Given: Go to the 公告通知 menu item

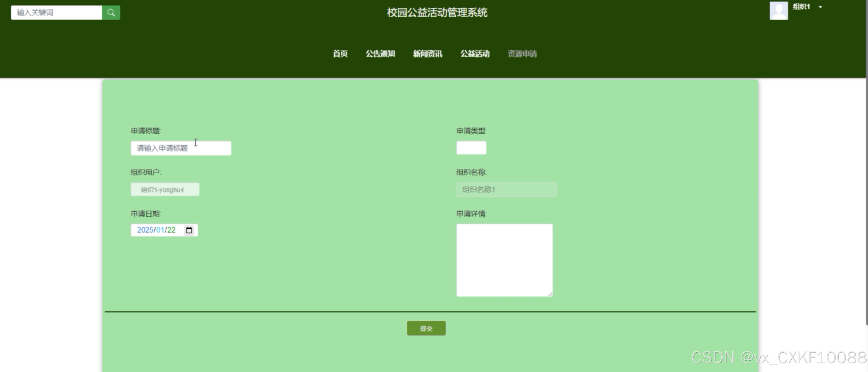Looking at the screenshot, I should click(380, 54).
